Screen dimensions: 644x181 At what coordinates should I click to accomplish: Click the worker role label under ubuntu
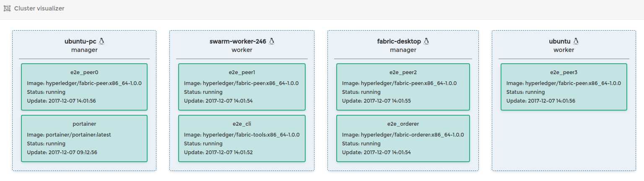click(x=563, y=50)
